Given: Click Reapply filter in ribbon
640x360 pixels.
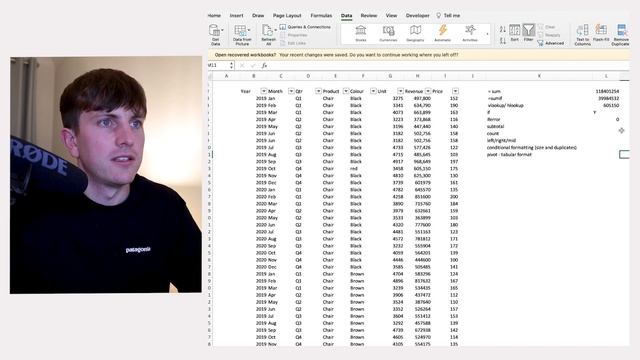Looking at the screenshot, I should pos(549,35).
